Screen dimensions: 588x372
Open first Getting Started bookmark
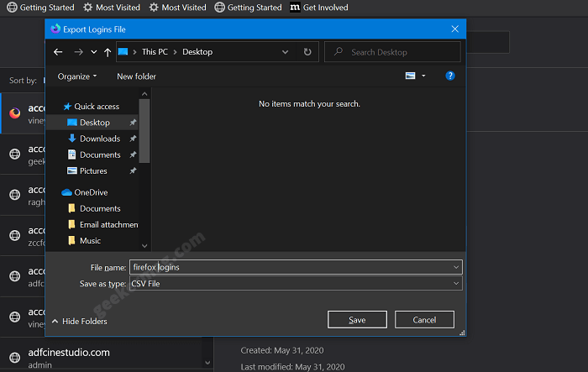tap(40, 8)
